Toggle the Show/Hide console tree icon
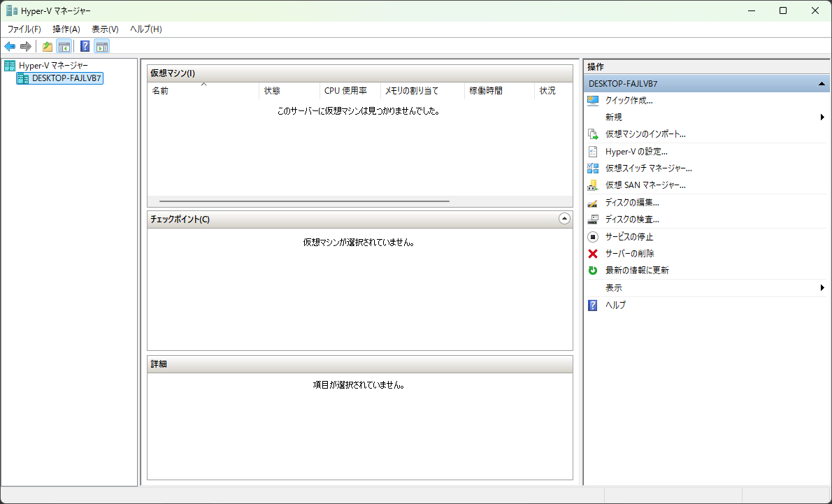Viewport: 832px width, 504px height. [64, 47]
